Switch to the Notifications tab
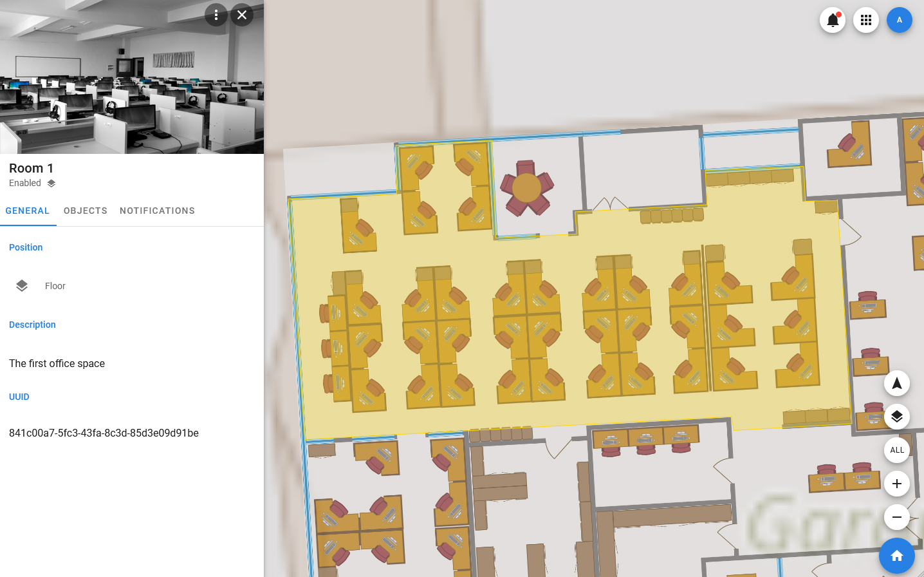Screen dimensions: 924x577 pyautogui.click(x=157, y=211)
